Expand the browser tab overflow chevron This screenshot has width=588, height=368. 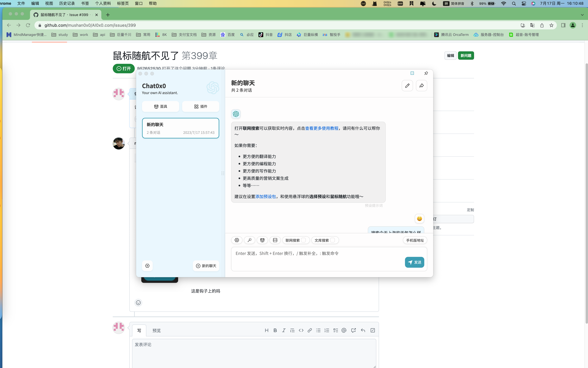(582, 15)
